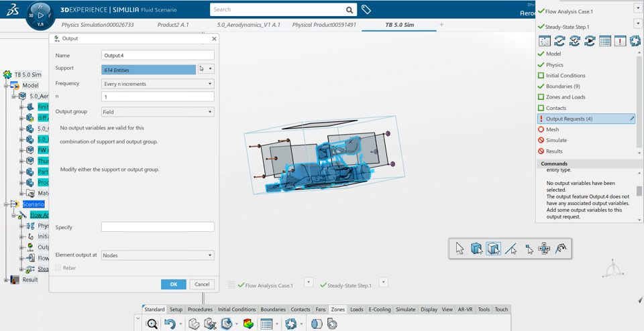Image resolution: width=644 pixels, height=331 pixels.
Task: Open the 5.0_Aerodynamics_V1 A.1 document tab
Action: pos(248,25)
